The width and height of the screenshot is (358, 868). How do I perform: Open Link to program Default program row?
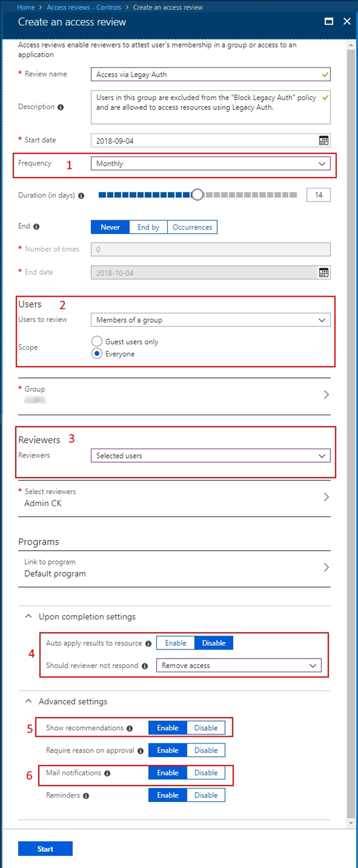click(x=174, y=568)
